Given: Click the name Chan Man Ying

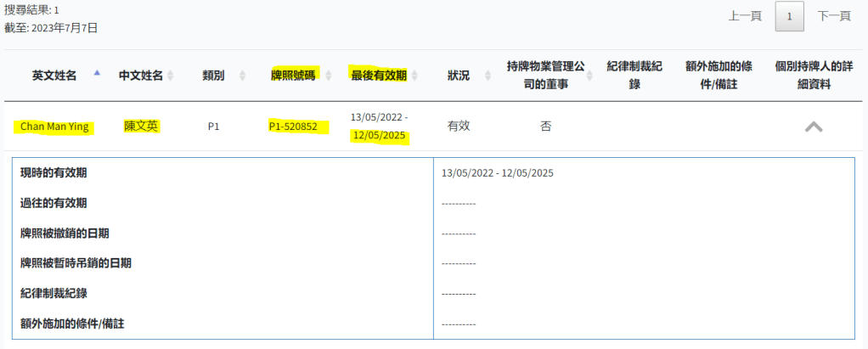Looking at the screenshot, I should pyautogui.click(x=54, y=127).
